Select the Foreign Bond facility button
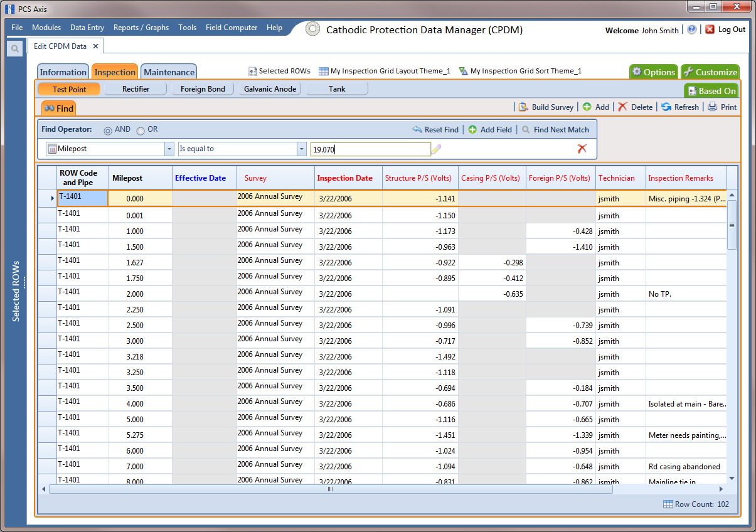The image size is (756, 532). tap(203, 89)
